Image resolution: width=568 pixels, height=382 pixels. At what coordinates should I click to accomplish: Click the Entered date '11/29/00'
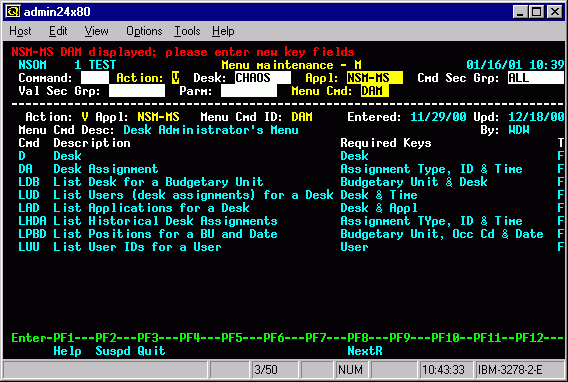tap(438, 117)
